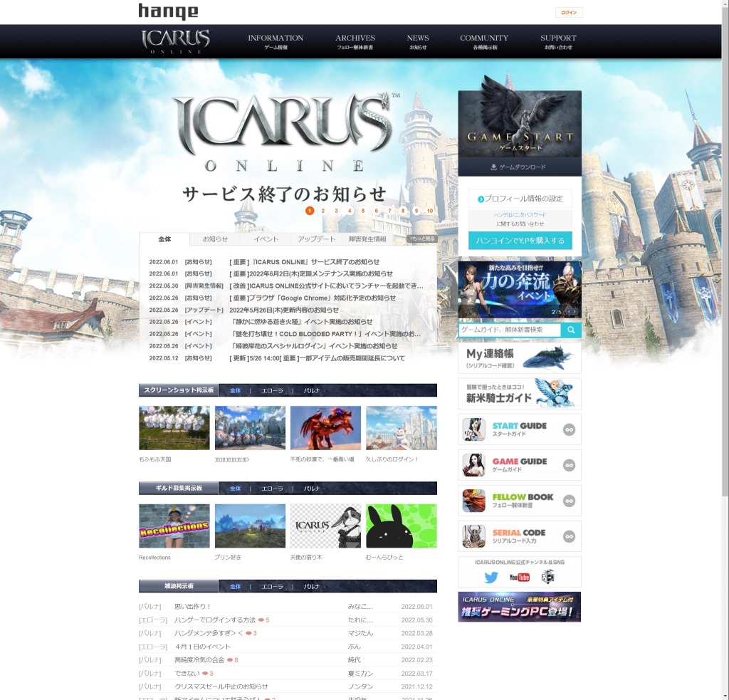Open the 推奨ゲーミングPC banner
729x700 pixels.
[519, 607]
